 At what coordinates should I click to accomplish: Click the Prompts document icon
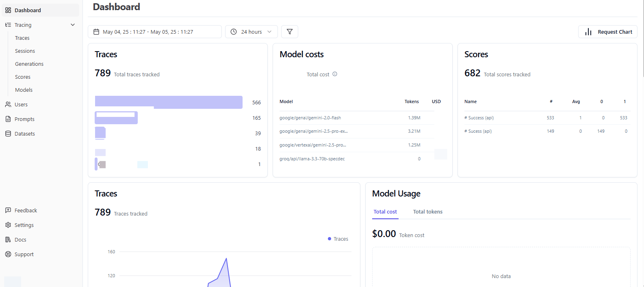(8, 119)
